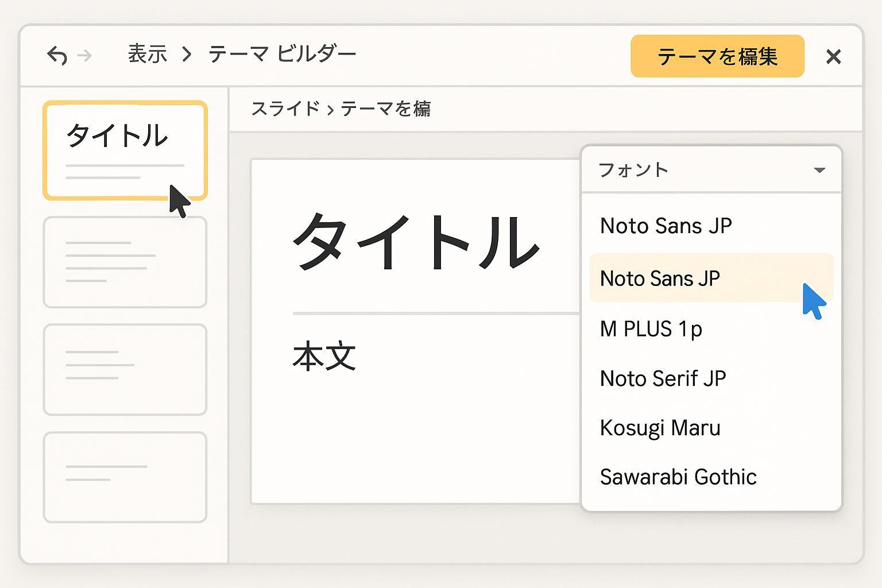Select the last layout thumbnail with two lines
The image size is (882, 588).
pos(125,477)
